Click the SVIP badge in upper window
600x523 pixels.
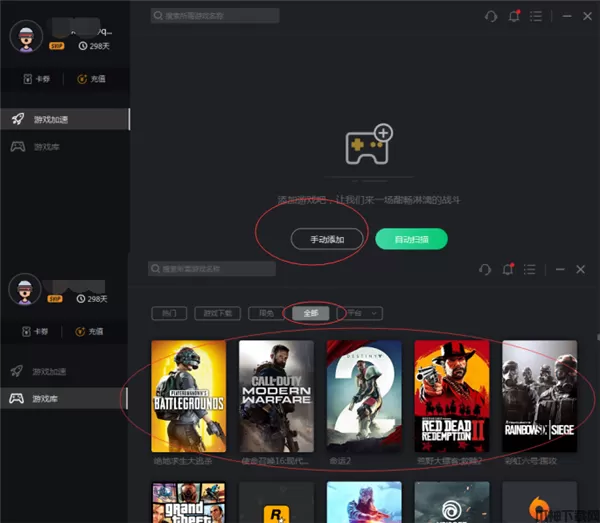click(57, 46)
